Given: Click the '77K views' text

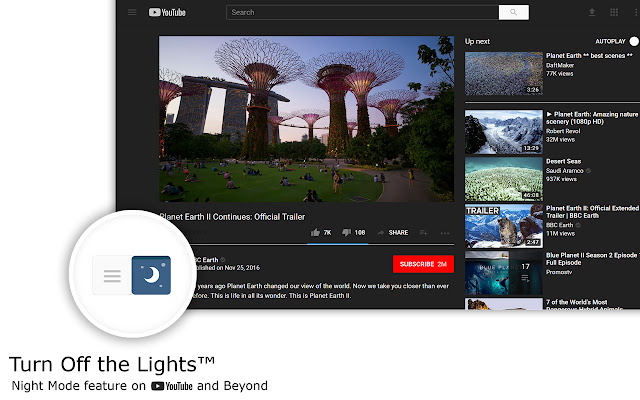Looking at the screenshot, I should tap(560, 74).
